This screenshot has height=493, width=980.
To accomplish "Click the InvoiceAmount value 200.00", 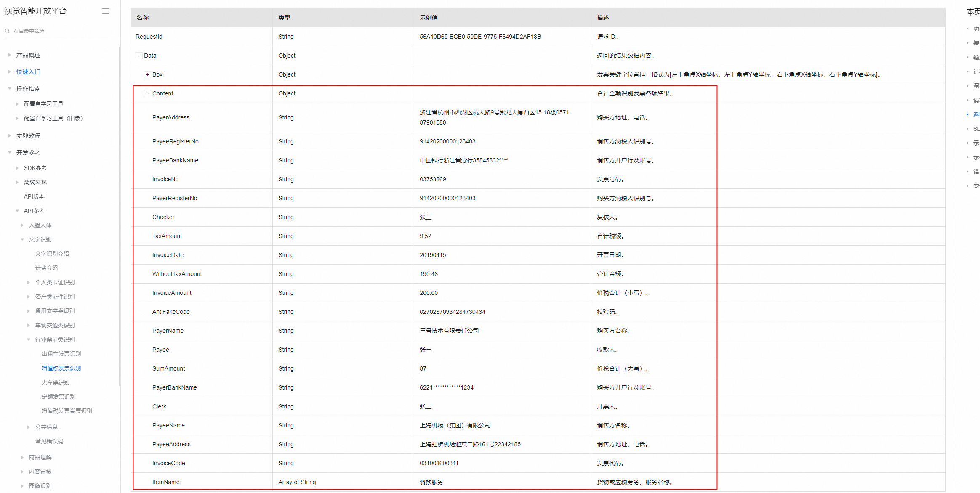I will [429, 293].
